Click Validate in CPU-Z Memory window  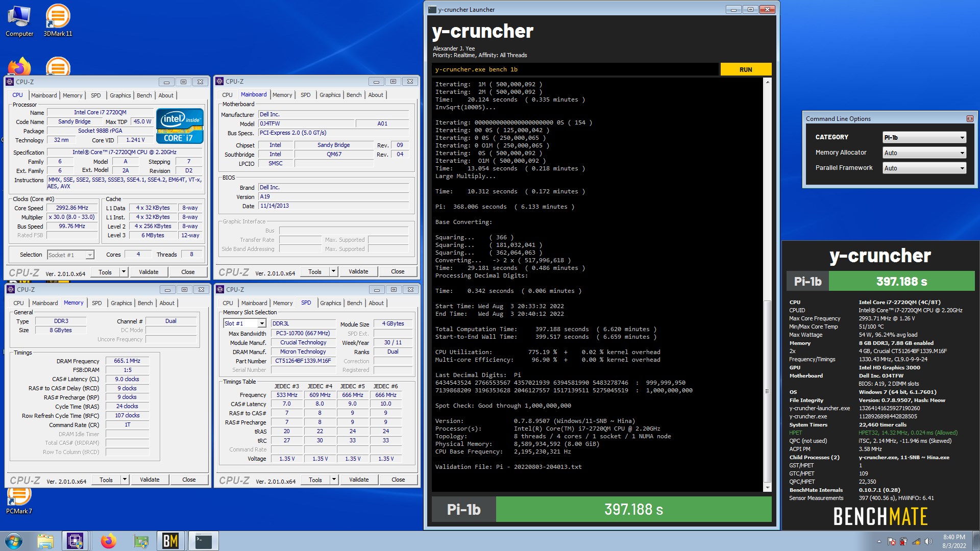(150, 480)
